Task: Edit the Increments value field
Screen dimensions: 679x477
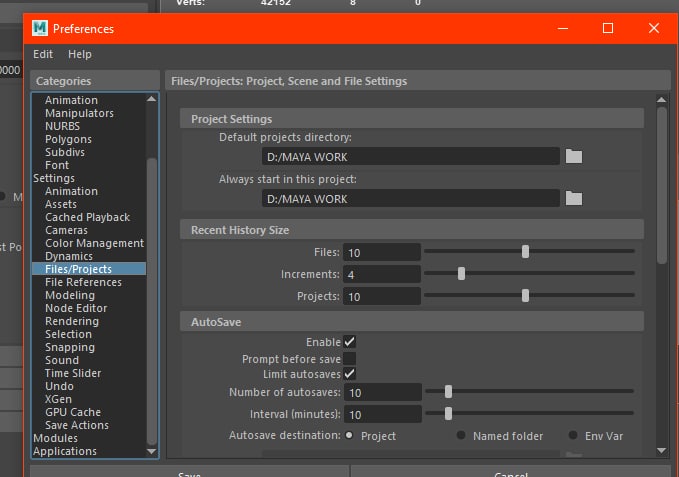Action: [382, 274]
